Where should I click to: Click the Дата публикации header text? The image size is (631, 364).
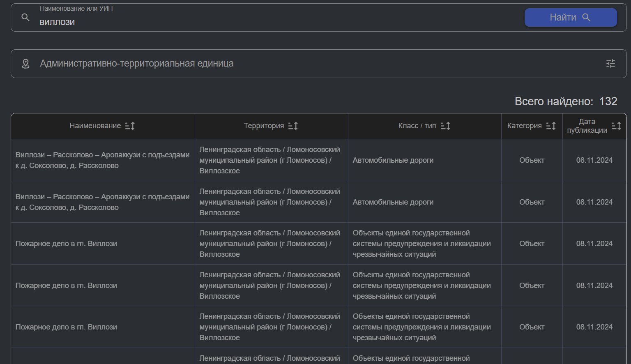click(x=587, y=126)
